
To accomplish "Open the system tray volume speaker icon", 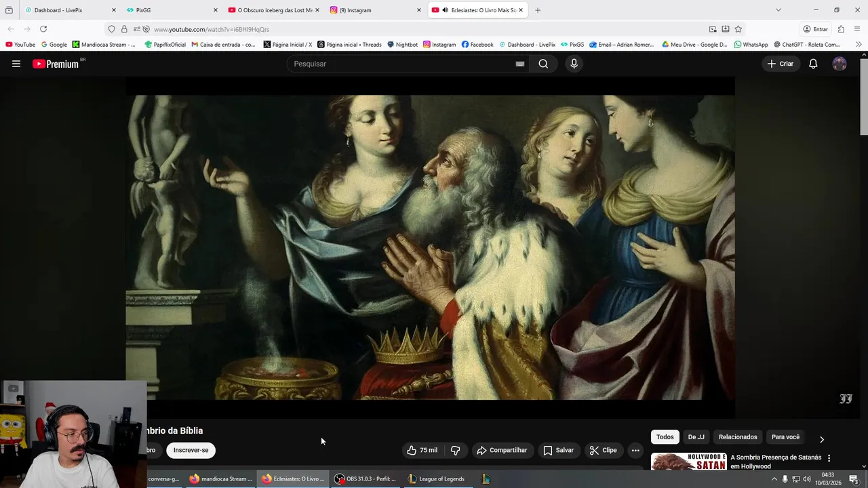I will point(807,479).
